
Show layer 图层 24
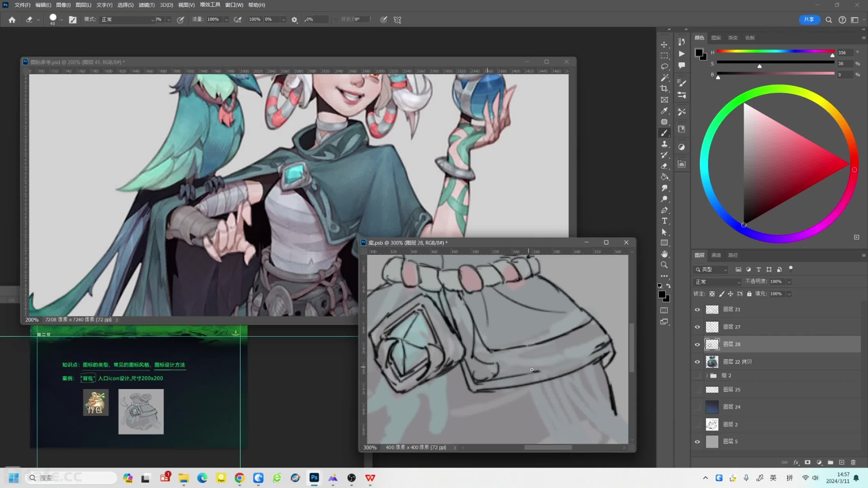click(x=697, y=407)
